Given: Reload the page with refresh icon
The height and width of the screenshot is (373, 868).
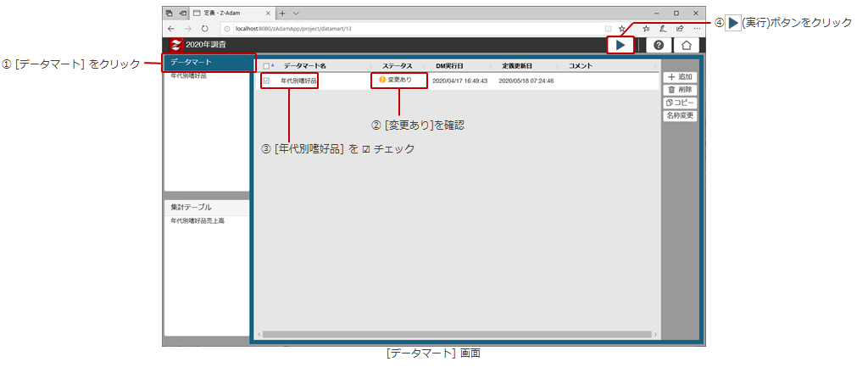Looking at the screenshot, I should point(204,28).
